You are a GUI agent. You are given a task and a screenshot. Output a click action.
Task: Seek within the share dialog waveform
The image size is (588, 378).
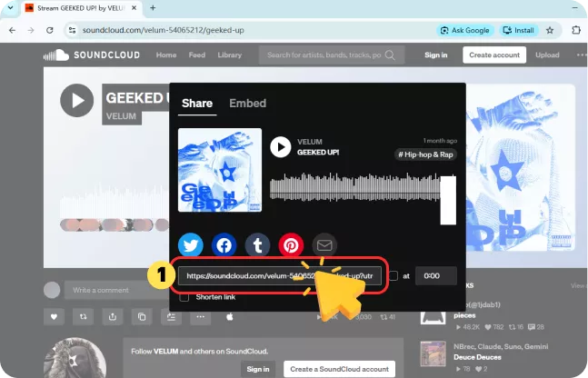point(354,187)
